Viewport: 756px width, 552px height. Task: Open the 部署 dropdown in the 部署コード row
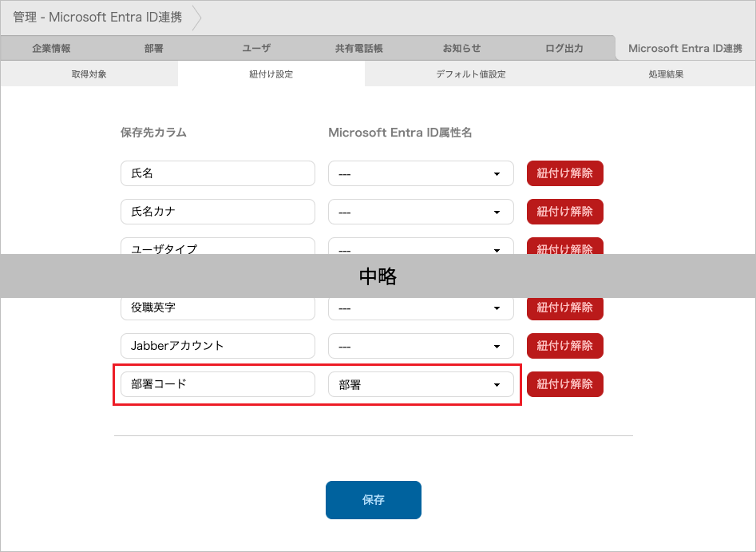[x=421, y=384]
